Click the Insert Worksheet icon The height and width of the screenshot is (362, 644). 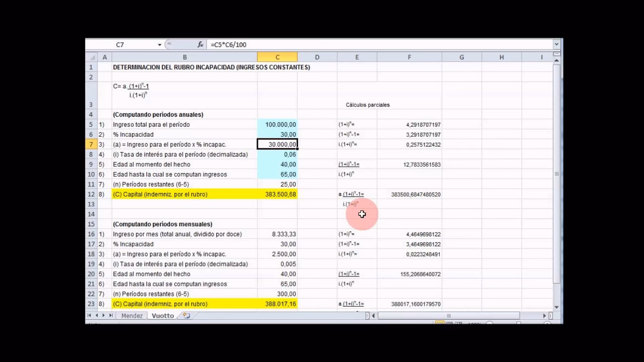187,316
